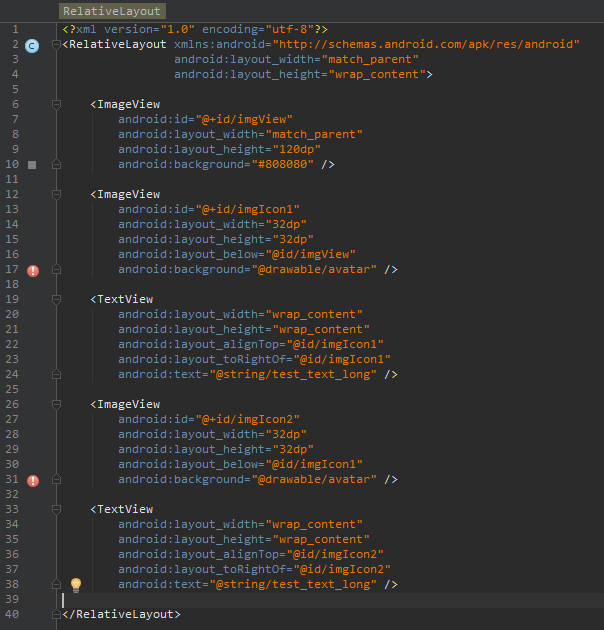This screenshot has height=630, width=604.
Task: Click fold marker at closing RelativeLayout line 40
Action: coord(56,614)
